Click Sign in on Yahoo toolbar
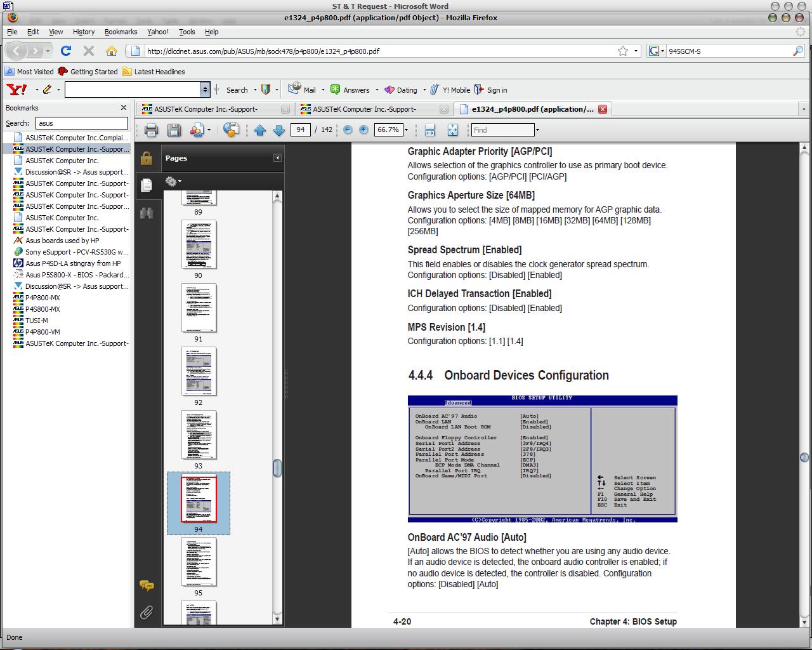 [x=491, y=90]
